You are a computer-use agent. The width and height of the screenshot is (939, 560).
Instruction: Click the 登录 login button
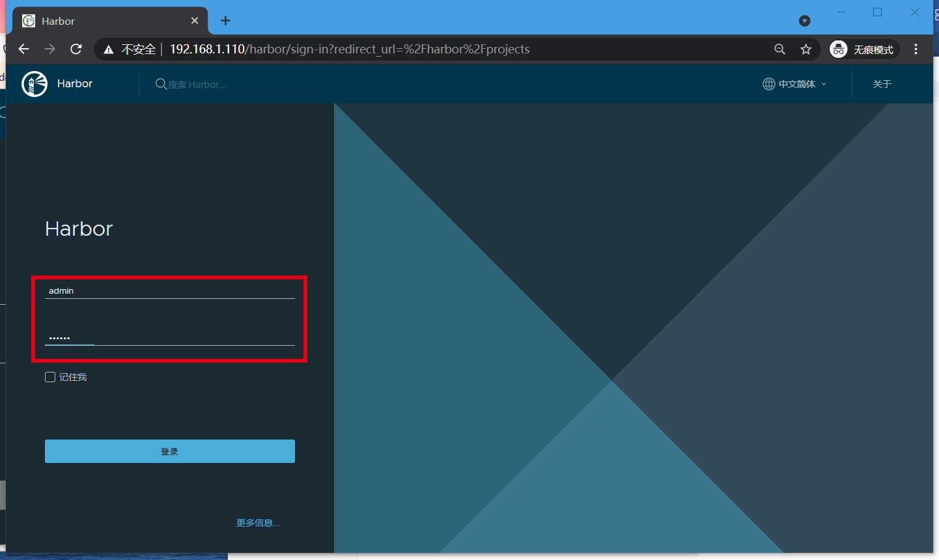[x=170, y=451]
